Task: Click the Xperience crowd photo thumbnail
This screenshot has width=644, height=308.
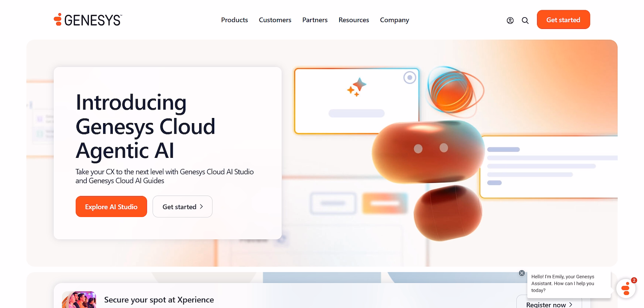Action: coord(79,299)
